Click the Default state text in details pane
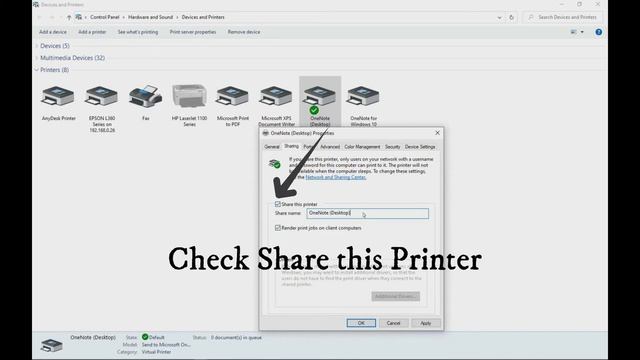Screen dimensions: 640x360 [157, 338]
